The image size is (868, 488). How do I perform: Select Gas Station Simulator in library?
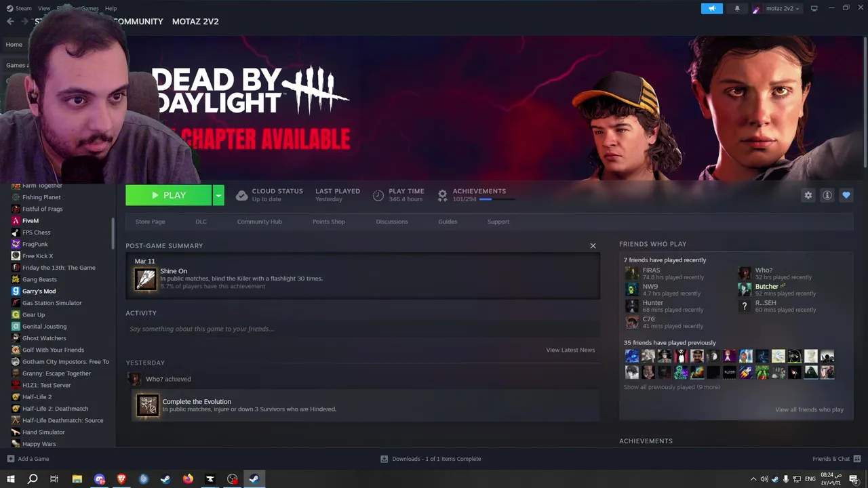[52, 303]
